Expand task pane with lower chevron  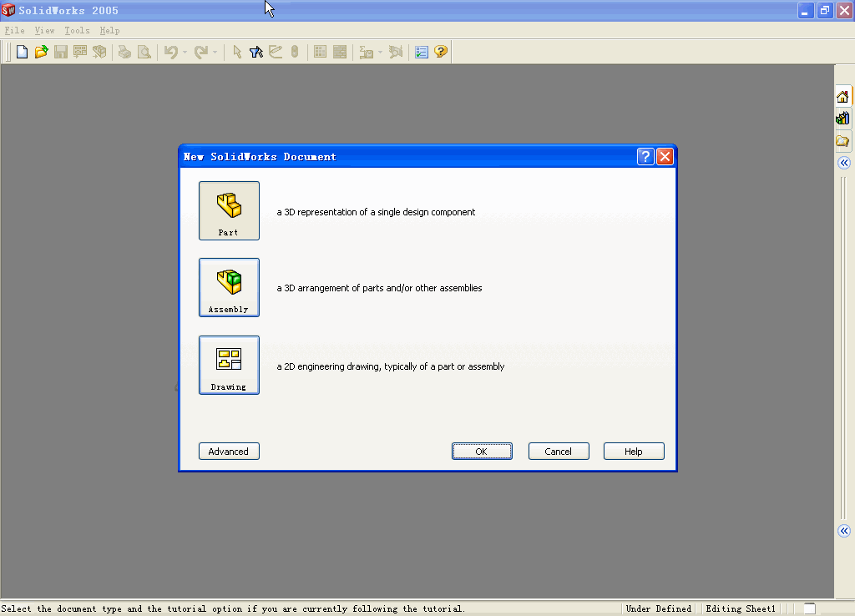point(844,531)
